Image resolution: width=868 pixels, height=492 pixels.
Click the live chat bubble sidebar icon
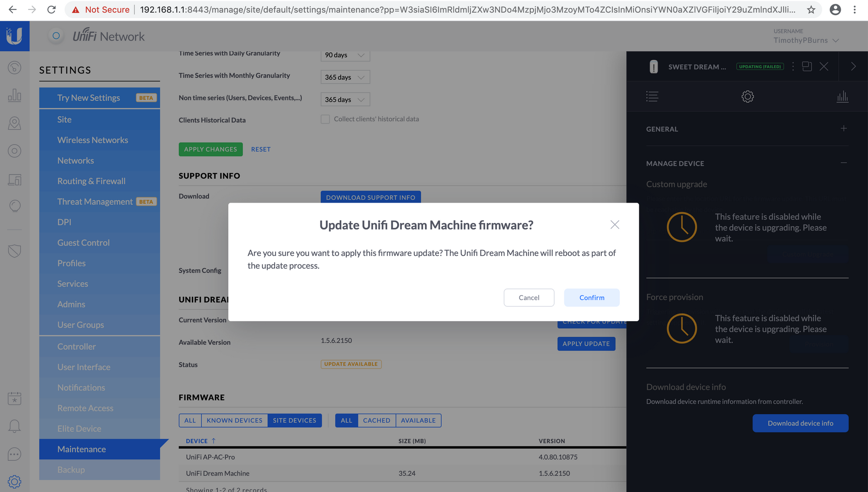tap(14, 454)
